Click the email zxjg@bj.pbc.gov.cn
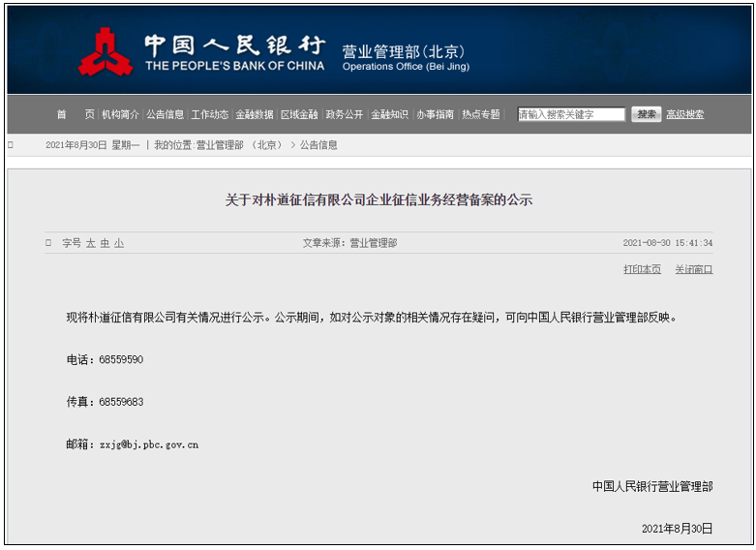 tap(149, 444)
